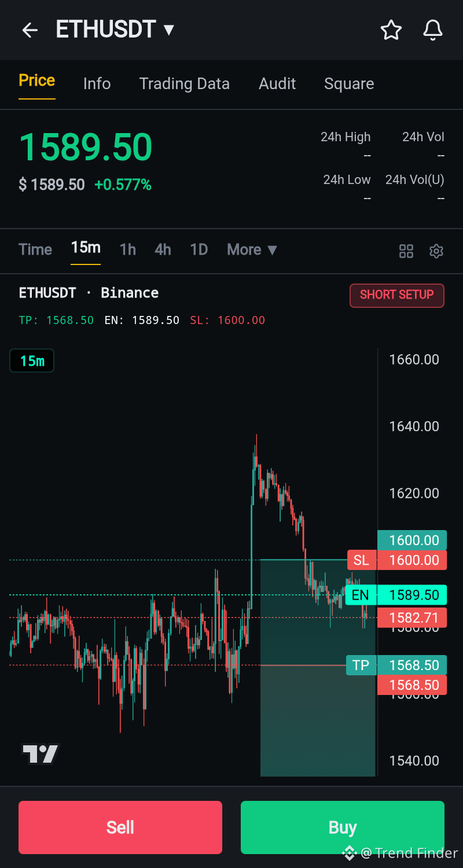Click the +0.577% change value
The width and height of the screenshot is (463, 868).
(123, 185)
